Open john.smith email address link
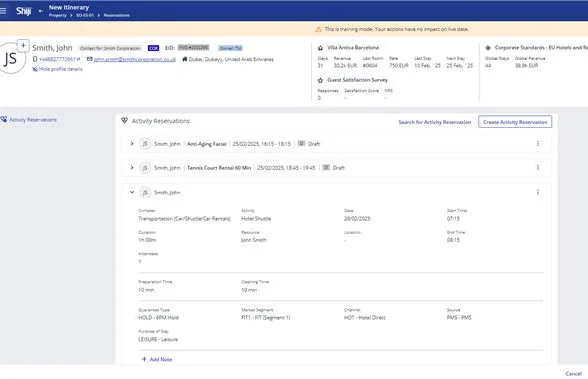This screenshot has width=588, height=379. 135,59
